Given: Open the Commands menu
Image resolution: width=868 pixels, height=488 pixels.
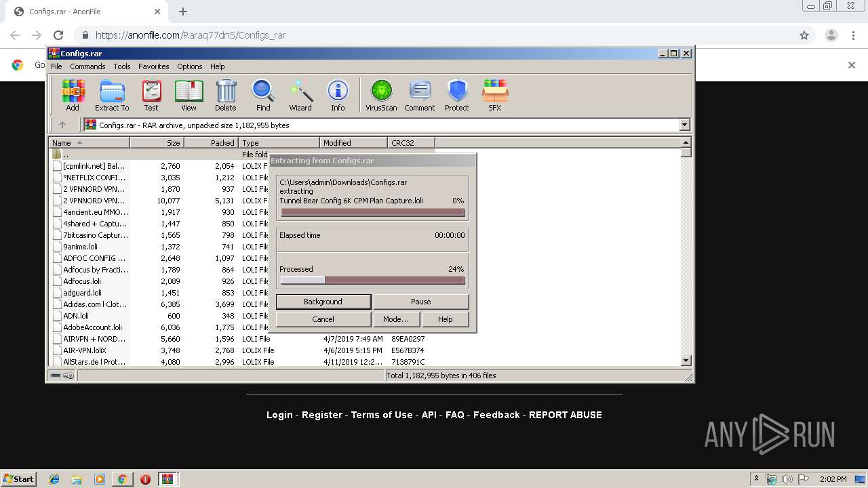Looking at the screenshot, I should [x=87, y=66].
